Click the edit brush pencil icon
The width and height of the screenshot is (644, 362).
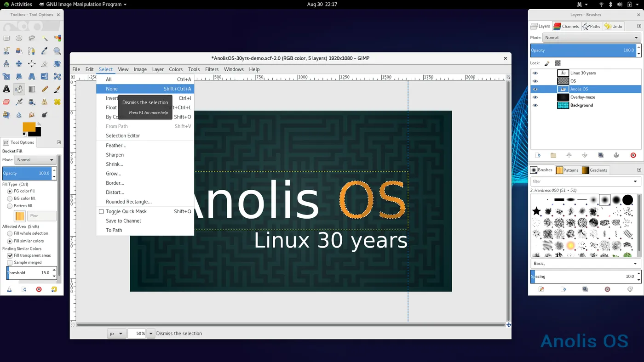pos(541,289)
